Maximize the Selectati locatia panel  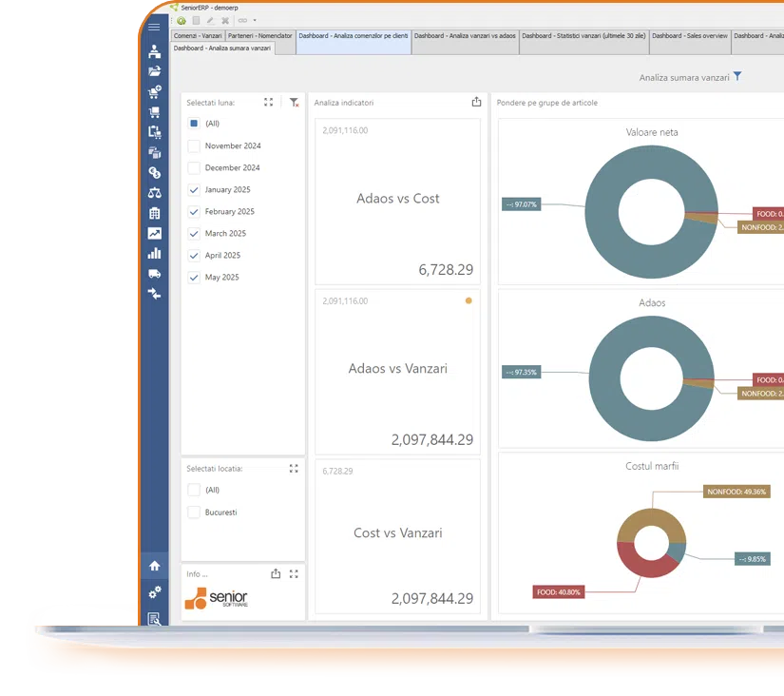point(294,469)
